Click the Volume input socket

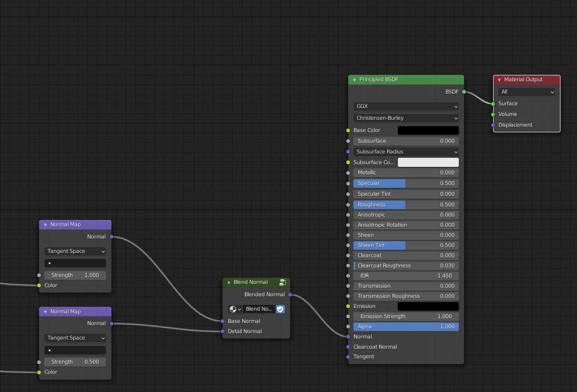point(493,114)
